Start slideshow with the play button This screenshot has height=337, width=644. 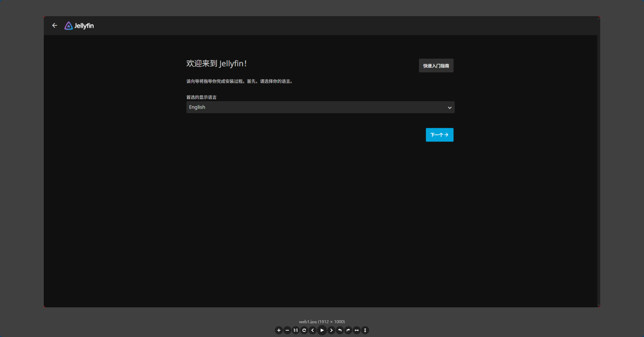(322, 330)
